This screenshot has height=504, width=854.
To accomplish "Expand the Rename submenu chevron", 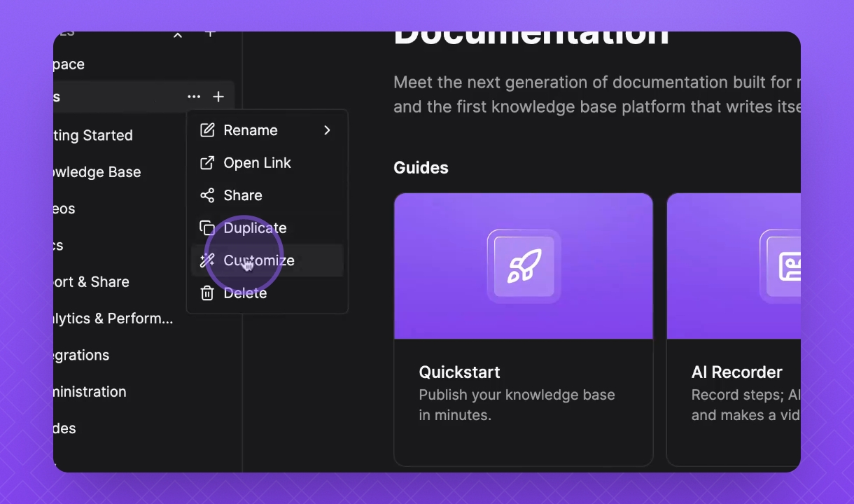I will click(x=327, y=130).
